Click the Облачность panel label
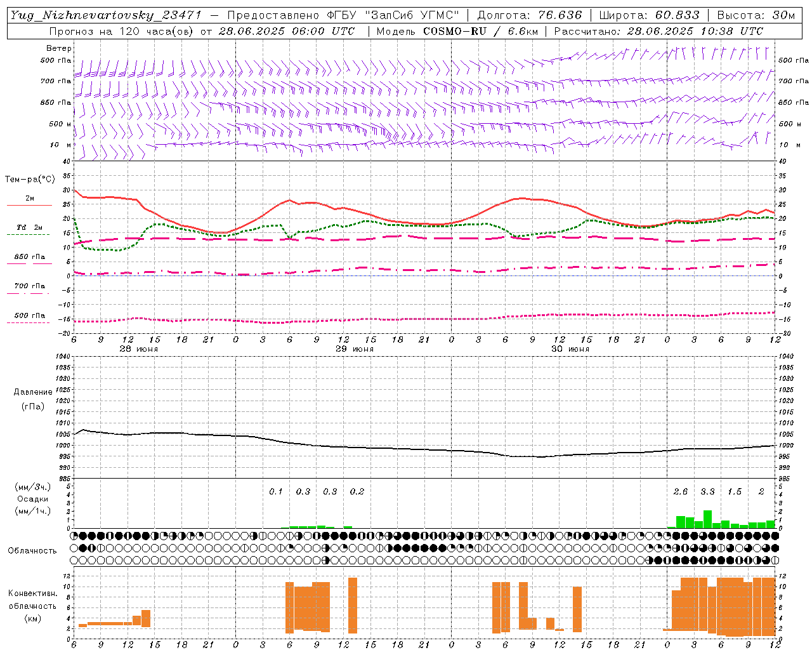The width and height of the screenshot is (812, 650). (32, 550)
